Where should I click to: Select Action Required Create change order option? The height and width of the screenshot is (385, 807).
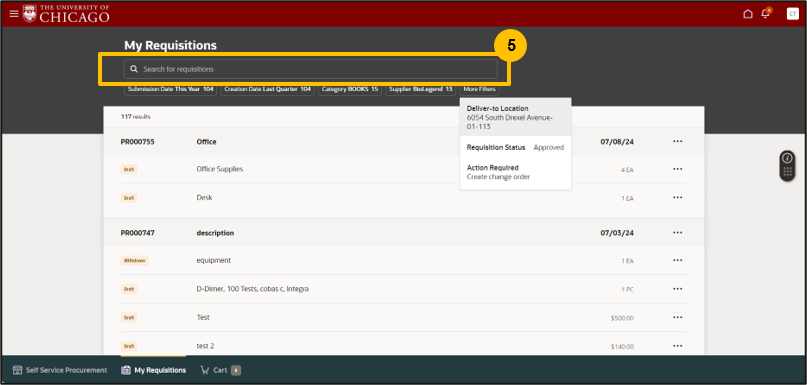(x=515, y=172)
